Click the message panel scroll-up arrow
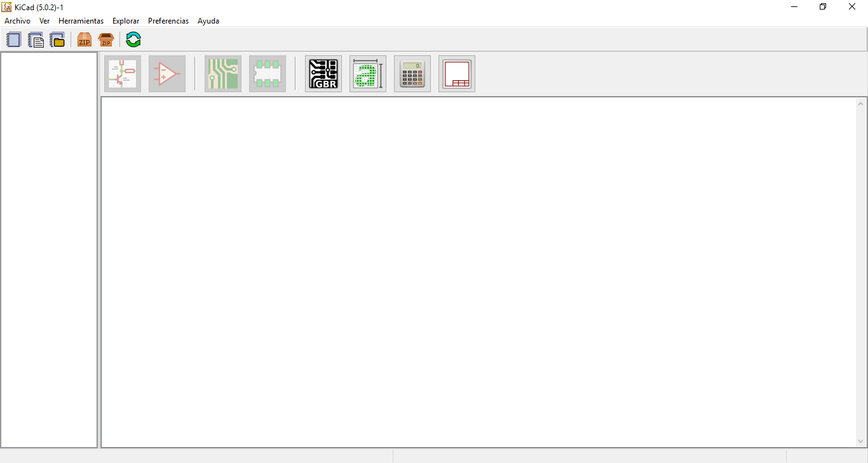868x463 pixels. click(861, 104)
